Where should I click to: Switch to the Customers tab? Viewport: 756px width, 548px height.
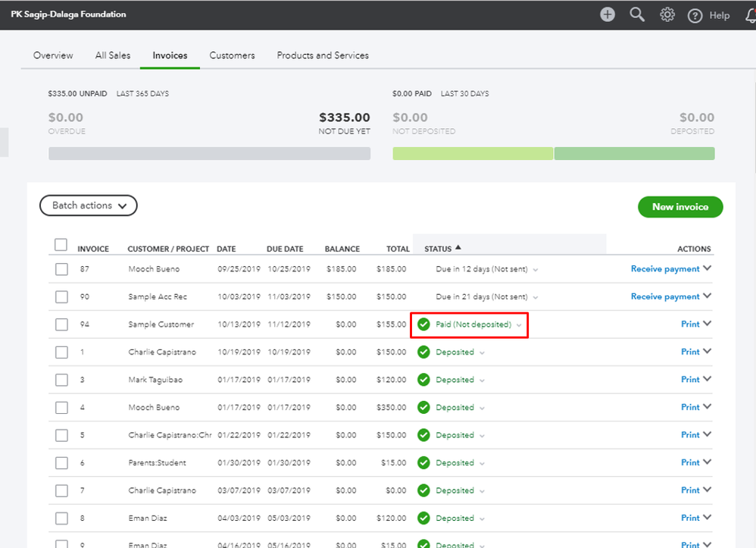point(232,55)
